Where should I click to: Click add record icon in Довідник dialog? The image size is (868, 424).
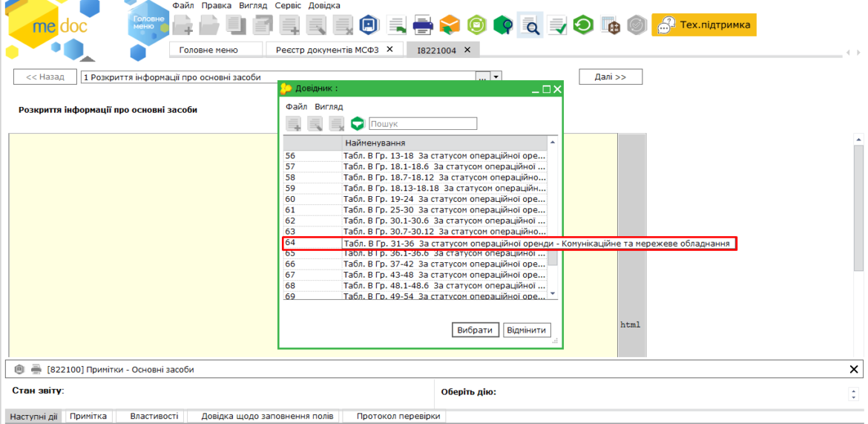coord(294,123)
